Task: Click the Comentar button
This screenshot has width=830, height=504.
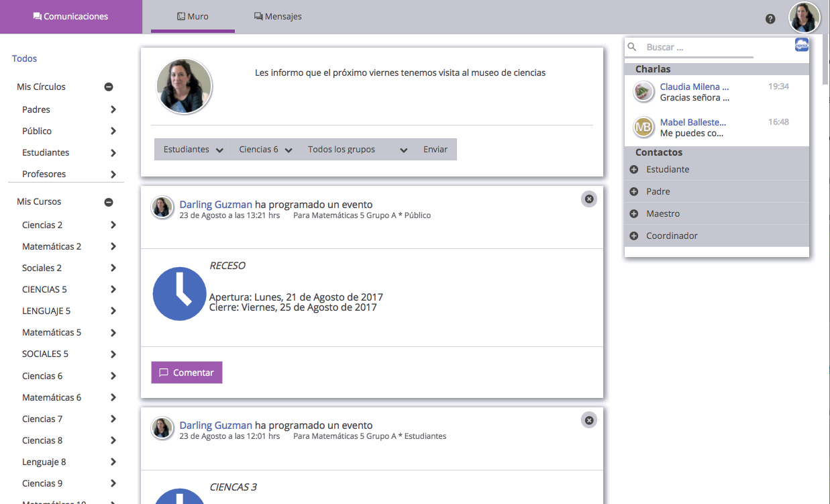Action: click(x=187, y=372)
